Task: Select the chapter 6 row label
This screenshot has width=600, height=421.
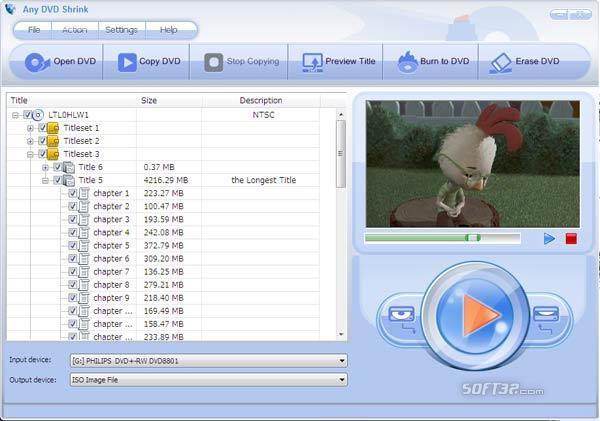Action: [111, 259]
